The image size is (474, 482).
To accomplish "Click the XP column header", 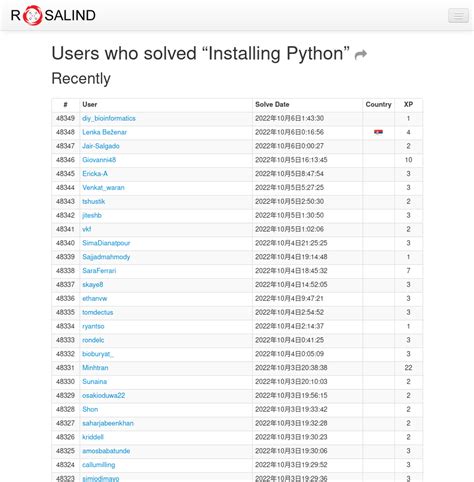I will [x=408, y=104].
